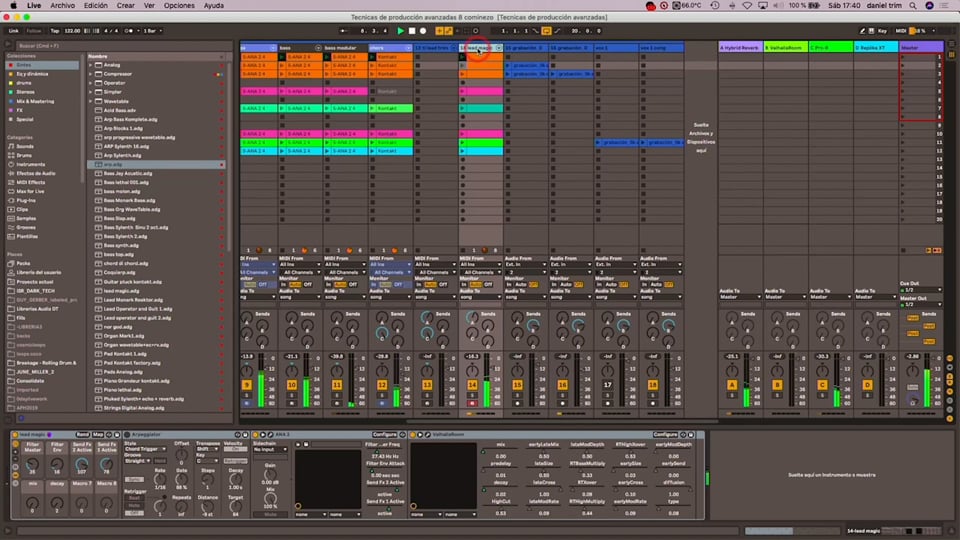Arm track 15 record button

click(517, 403)
